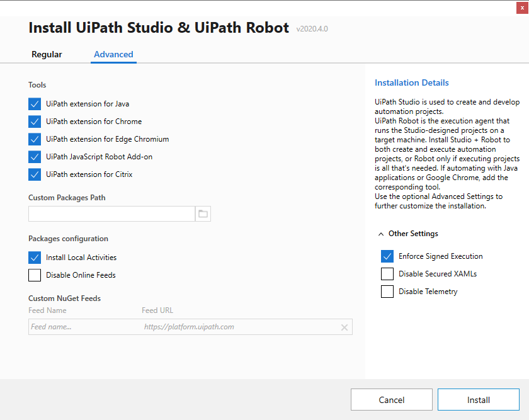Viewport: 529px width, 420px height.
Task: Enable the Disable Telemetry checkbox
Action: click(387, 292)
